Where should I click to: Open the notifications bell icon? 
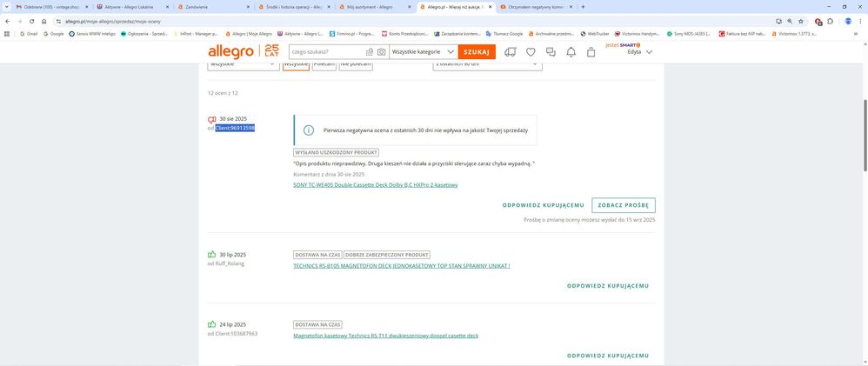coord(571,52)
